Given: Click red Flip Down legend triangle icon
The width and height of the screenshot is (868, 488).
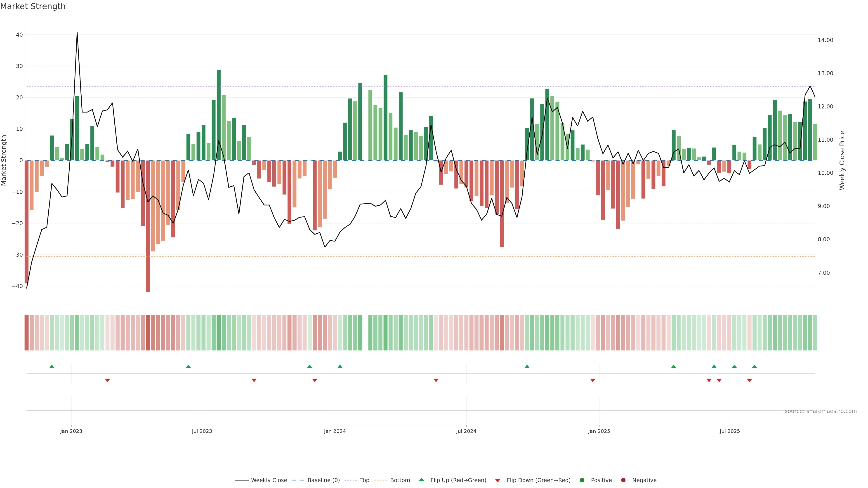Looking at the screenshot, I should [498, 481].
